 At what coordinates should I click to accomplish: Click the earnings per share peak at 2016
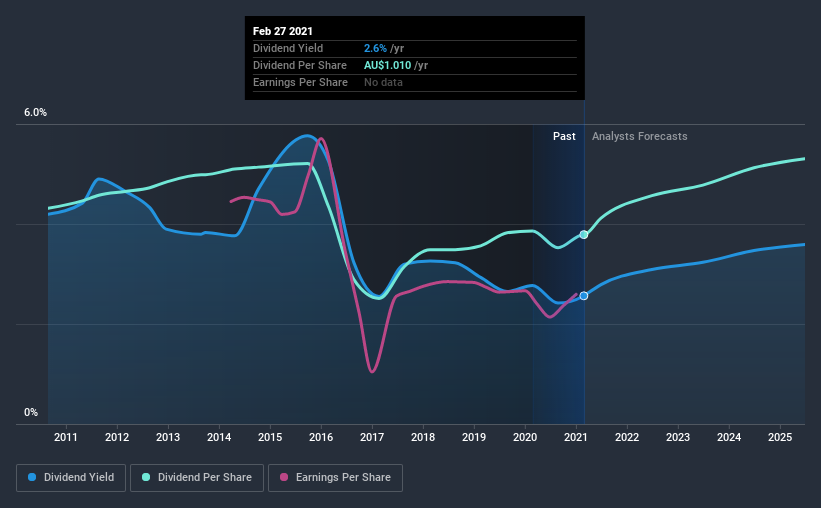tap(320, 139)
